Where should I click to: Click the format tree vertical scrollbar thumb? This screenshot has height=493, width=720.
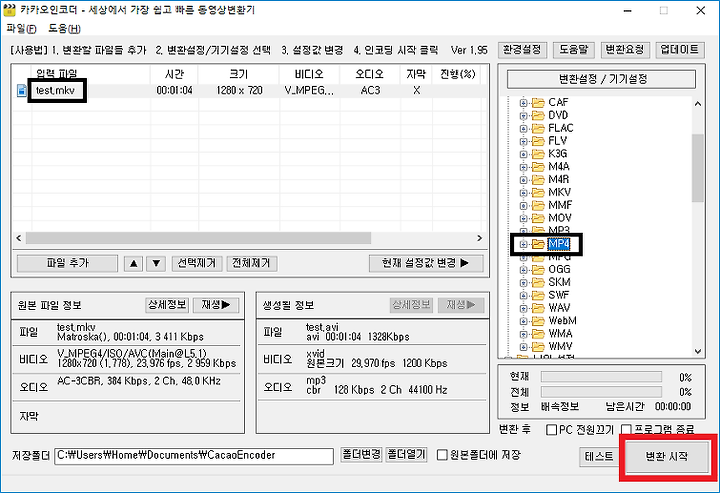pyautogui.click(x=698, y=168)
